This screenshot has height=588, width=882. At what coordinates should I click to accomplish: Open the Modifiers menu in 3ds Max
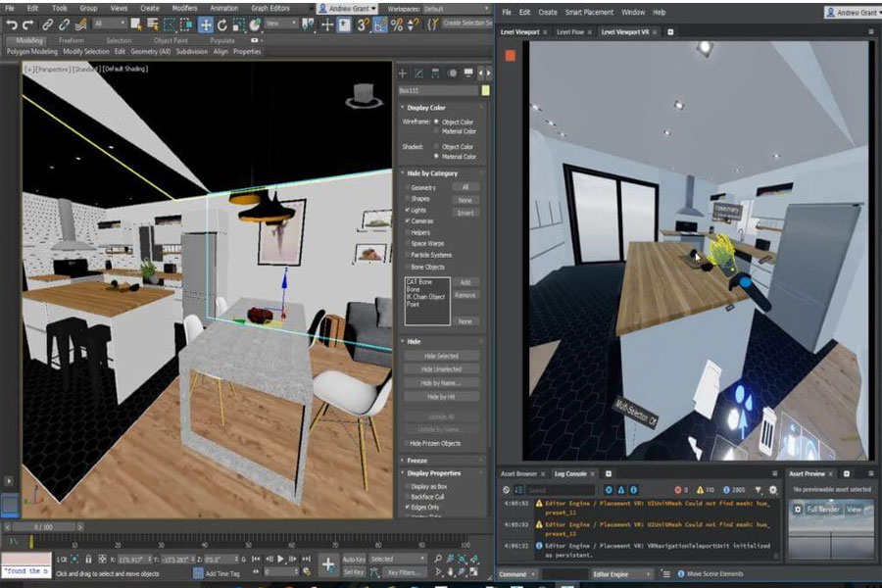(x=184, y=9)
